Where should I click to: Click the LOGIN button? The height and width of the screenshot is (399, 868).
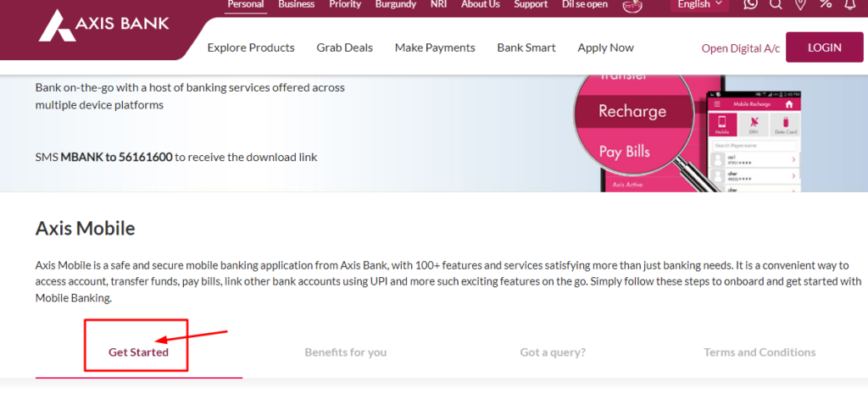824,47
